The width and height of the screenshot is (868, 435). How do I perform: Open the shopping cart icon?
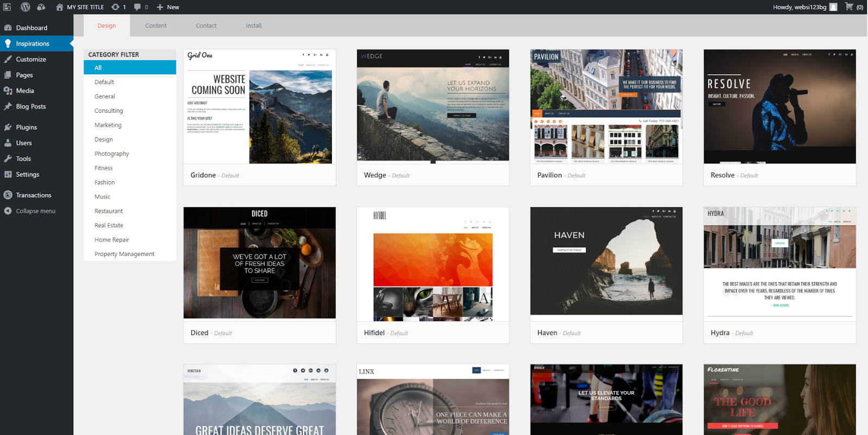849,7
